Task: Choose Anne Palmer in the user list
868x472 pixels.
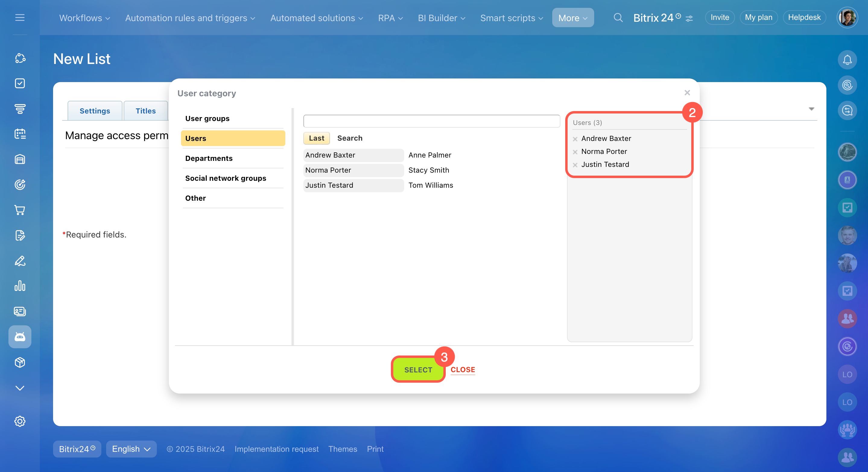Action: [x=429, y=155]
